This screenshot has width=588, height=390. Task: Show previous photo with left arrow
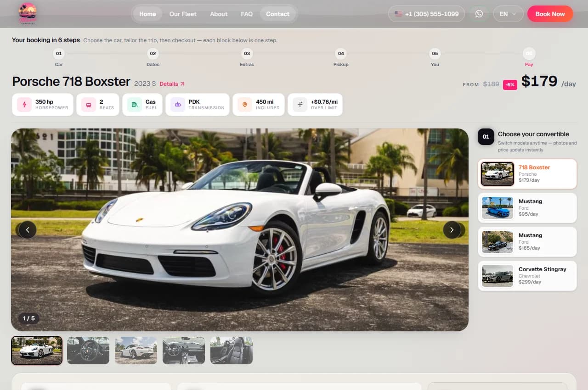[x=28, y=230]
